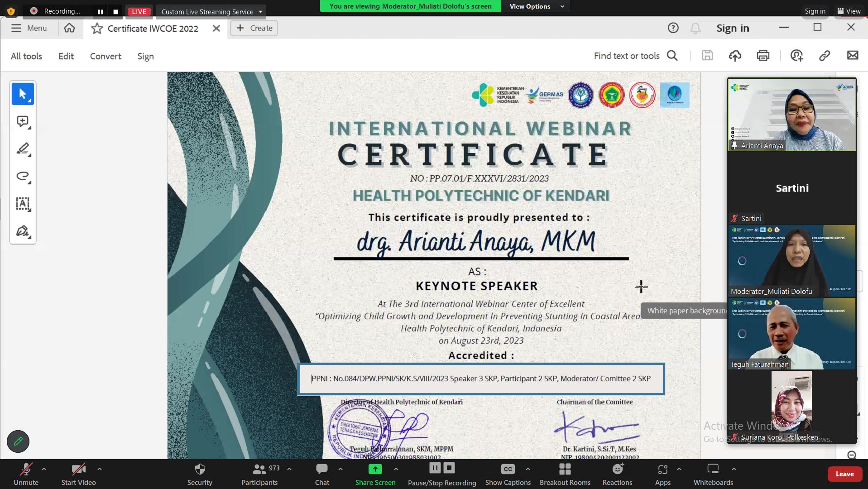Screen dimensions: 868x489
Task: Unmute the microphone
Action: pyautogui.click(x=26, y=474)
